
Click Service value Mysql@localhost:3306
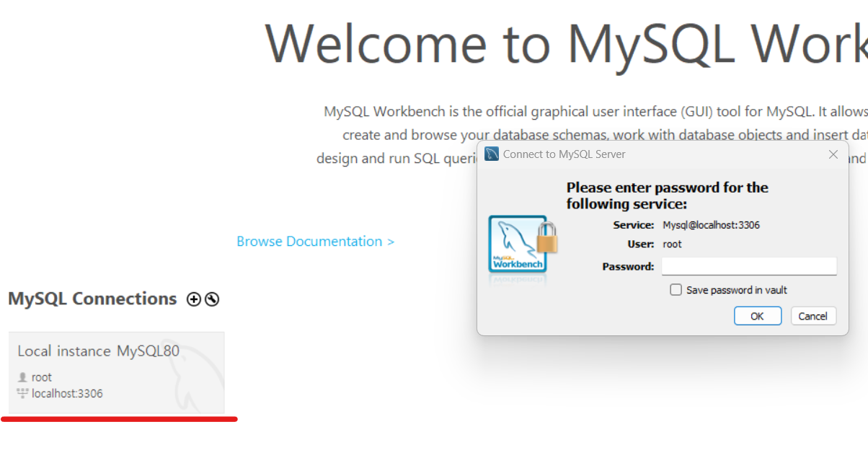(x=712, y=225)
